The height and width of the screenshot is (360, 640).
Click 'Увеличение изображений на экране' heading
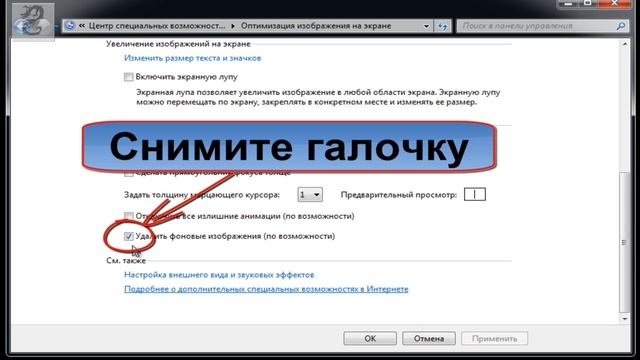[x=178, y=44]
